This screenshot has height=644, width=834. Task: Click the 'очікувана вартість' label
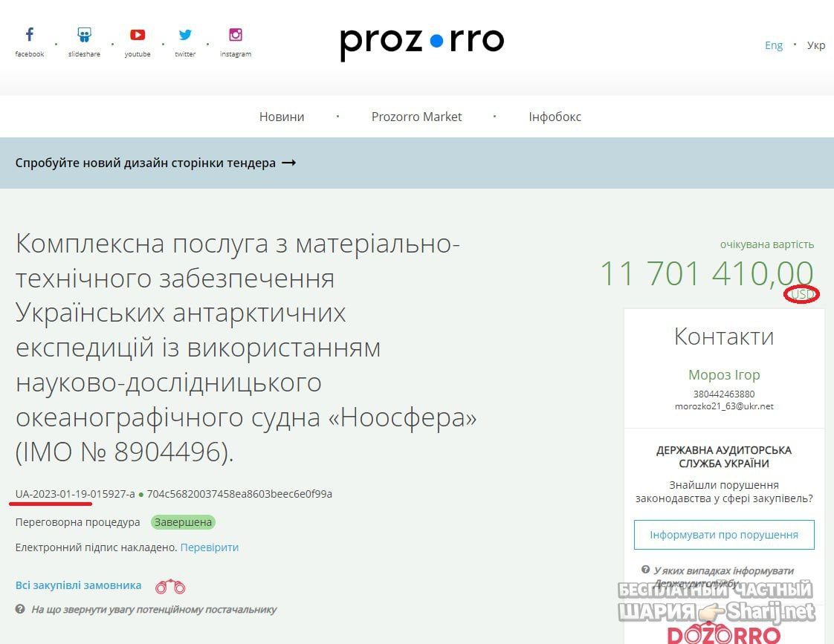767,244
